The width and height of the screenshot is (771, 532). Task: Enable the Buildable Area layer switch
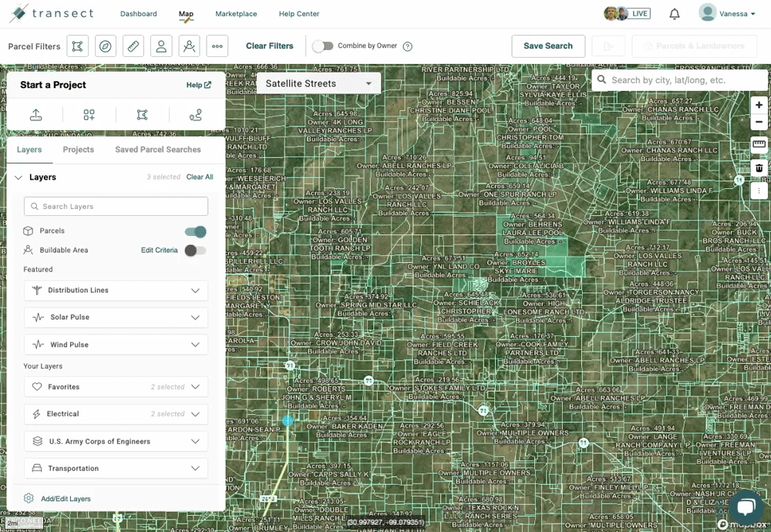pyautogui.click(x=196, y=251)
